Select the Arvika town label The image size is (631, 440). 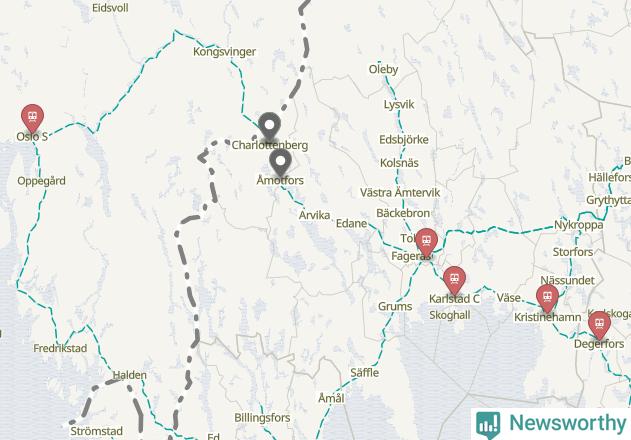tap(314, 215)
